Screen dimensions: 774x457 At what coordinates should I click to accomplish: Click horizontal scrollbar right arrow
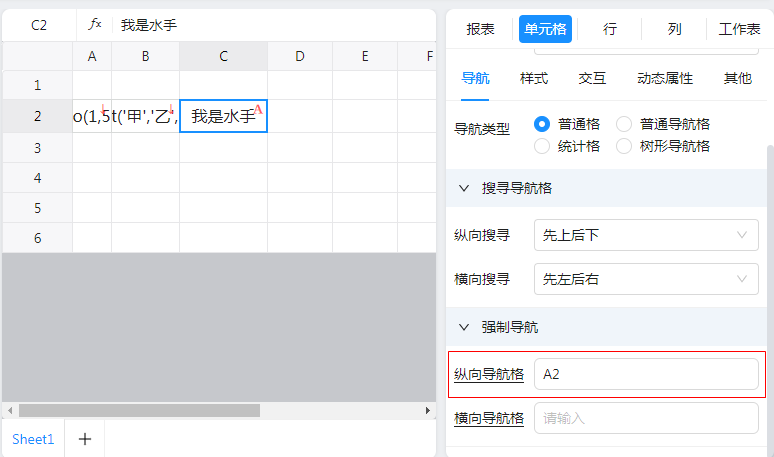427,410
